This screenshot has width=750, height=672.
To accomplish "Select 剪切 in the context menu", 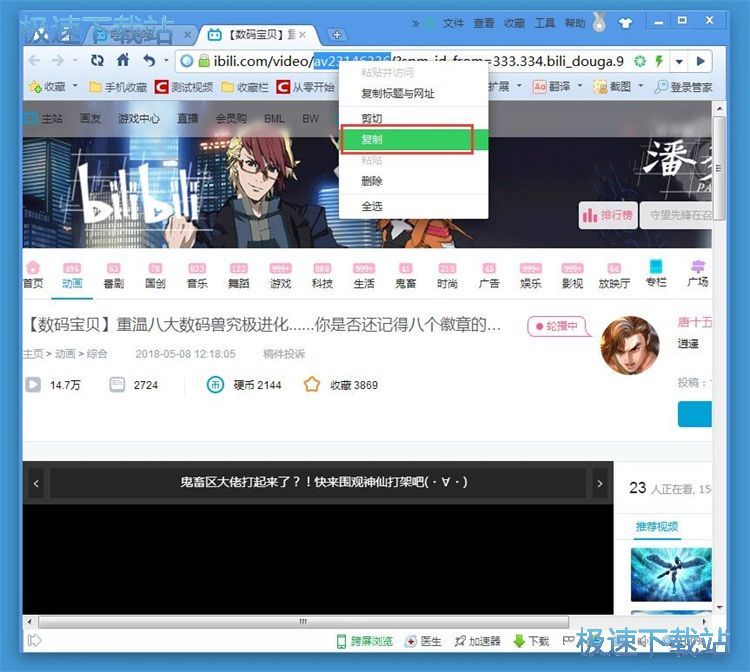I will coord(414,118).
